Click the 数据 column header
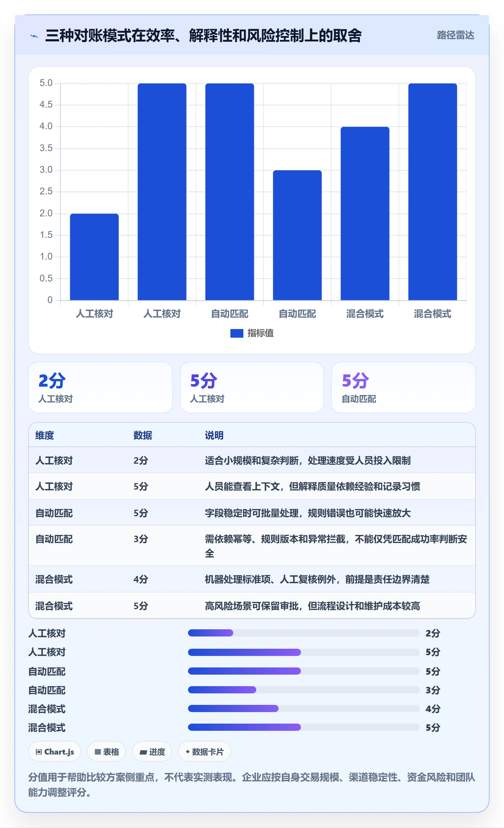504x828 pixels. pyautogui.click(x=143, y=435)
